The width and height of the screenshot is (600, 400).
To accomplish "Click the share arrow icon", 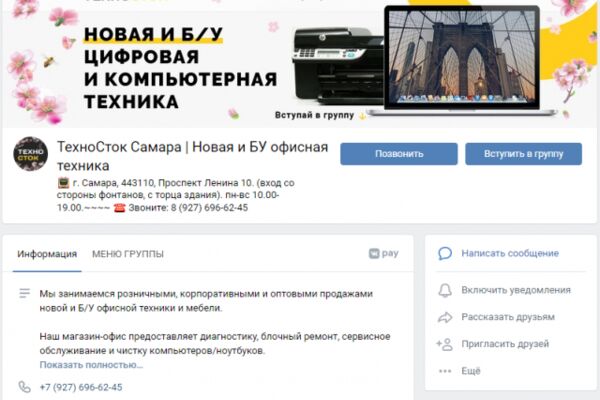I will 445,317.
